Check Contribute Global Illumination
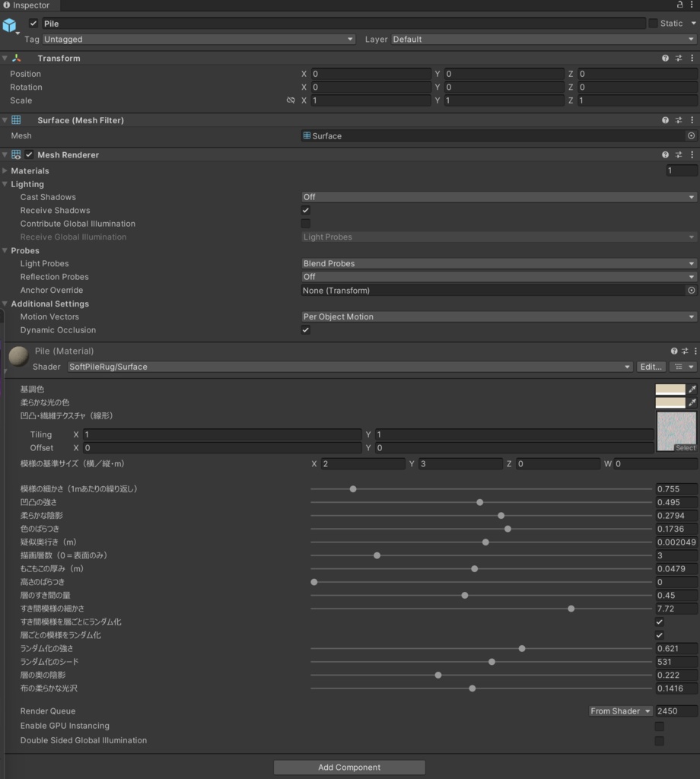700x779 pixels. pos(306,224)
